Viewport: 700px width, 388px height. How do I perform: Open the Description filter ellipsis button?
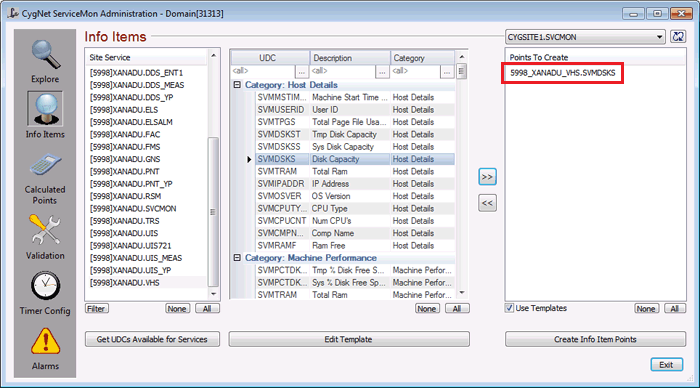click(x=382, y=71)
